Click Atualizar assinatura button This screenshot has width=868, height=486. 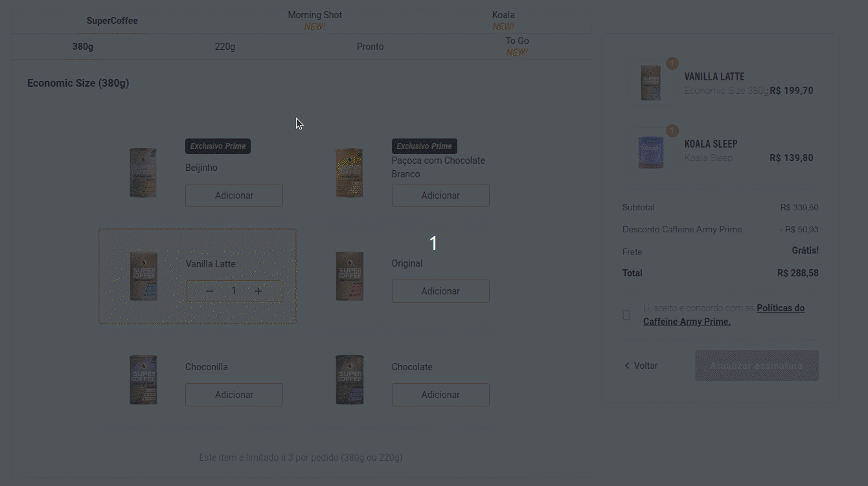click(757, 366)
